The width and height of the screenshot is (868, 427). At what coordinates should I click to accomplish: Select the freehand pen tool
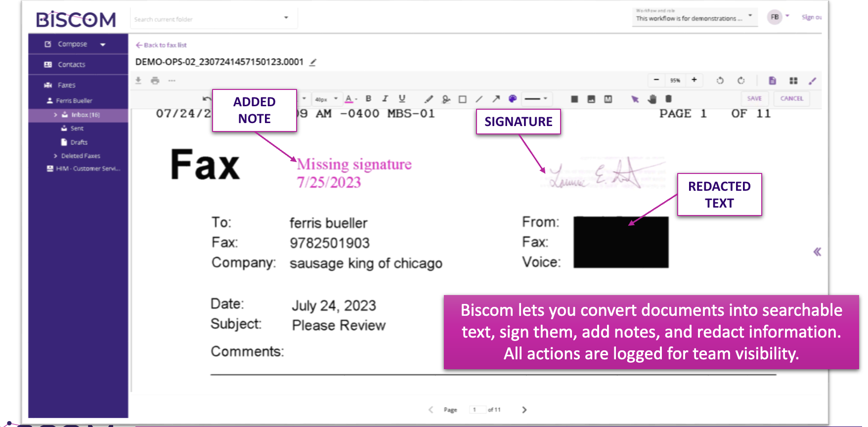pyautogui.click(x=429, y=99)
